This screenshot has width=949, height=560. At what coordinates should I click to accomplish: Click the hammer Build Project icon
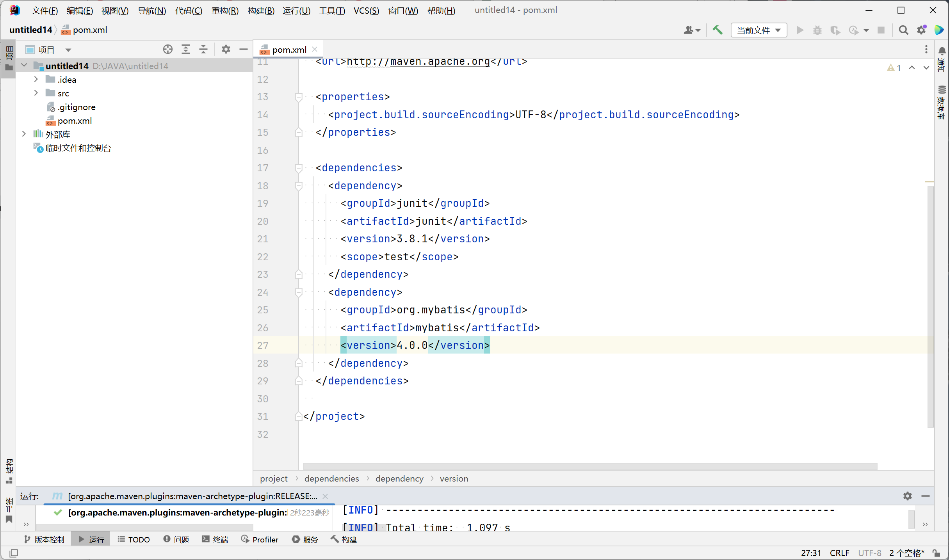point(717,30)
